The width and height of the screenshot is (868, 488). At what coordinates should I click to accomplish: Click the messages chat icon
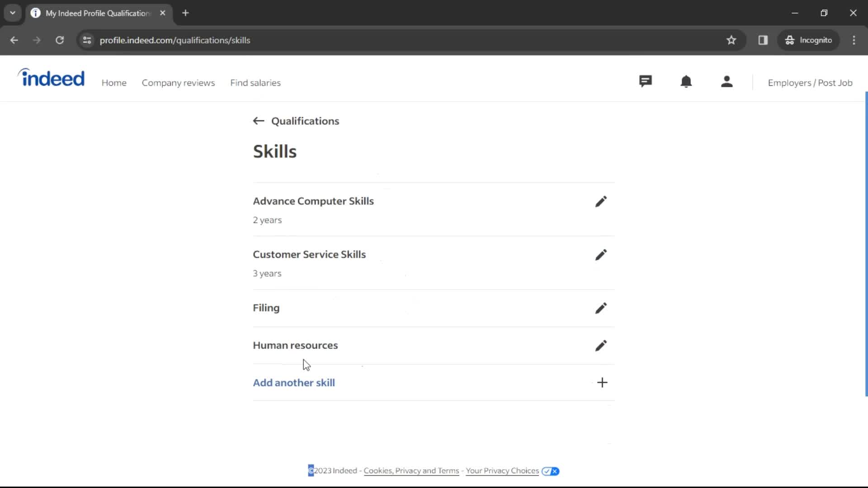point(646,82)
